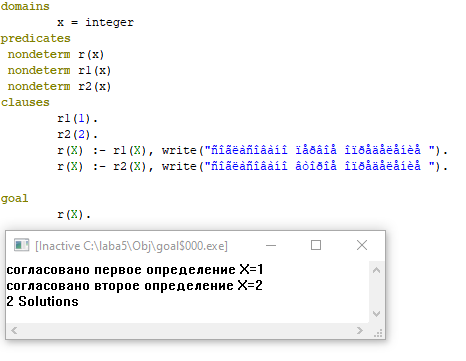Click the 'r2(2).' fact line
466x361 pixels.
tap(77, 134)
